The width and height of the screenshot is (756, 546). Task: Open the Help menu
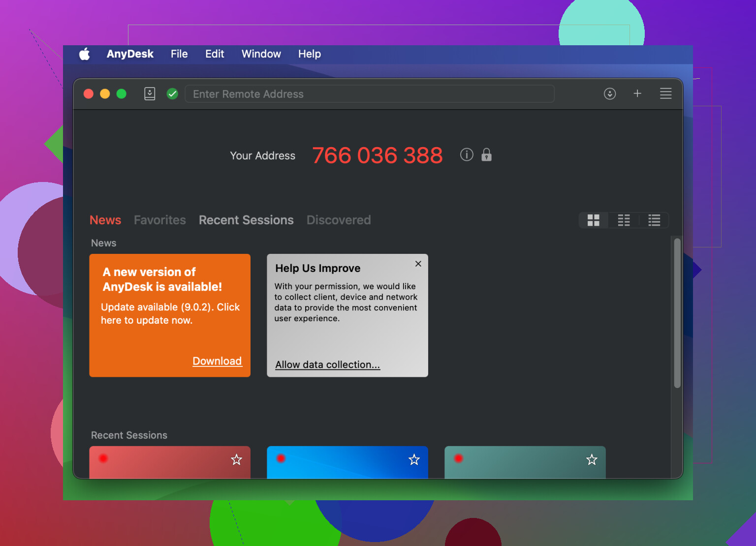tap(310, 54)
